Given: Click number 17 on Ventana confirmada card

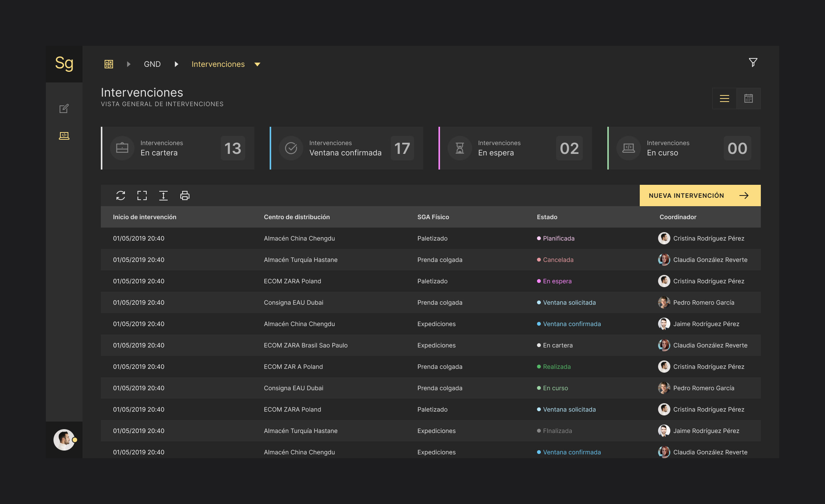Looking at the screenshot, I should [402, 148].
